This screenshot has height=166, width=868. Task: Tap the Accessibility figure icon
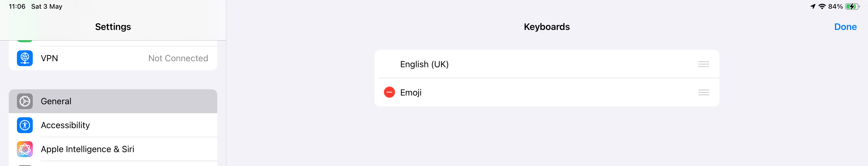[x=25, y=125]
